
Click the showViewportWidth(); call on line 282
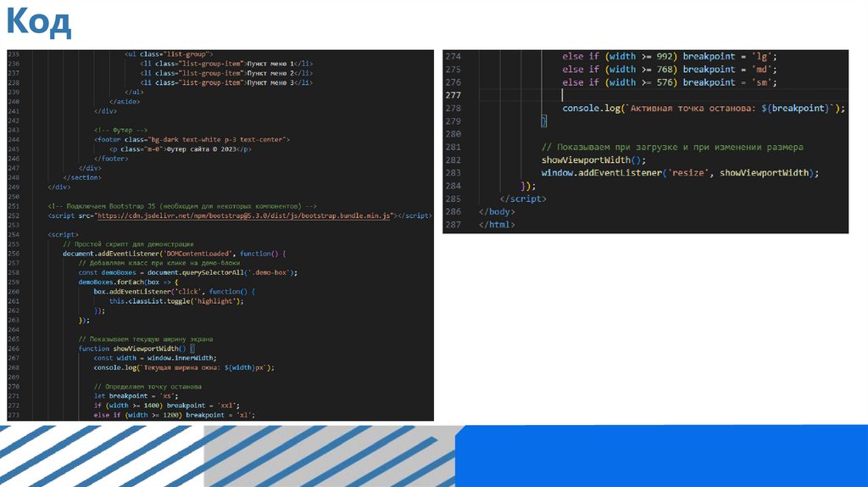pos(593,160)
